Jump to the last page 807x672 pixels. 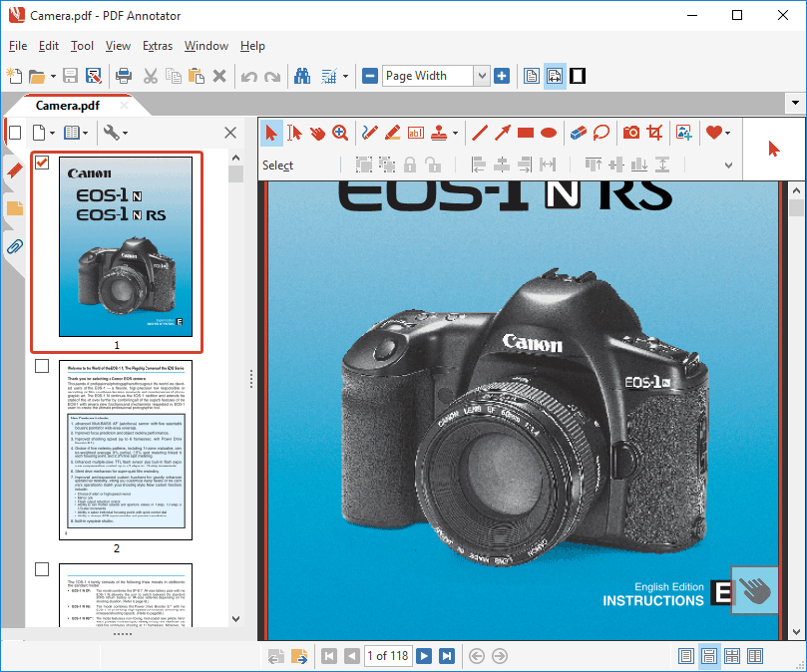(447, 656)
